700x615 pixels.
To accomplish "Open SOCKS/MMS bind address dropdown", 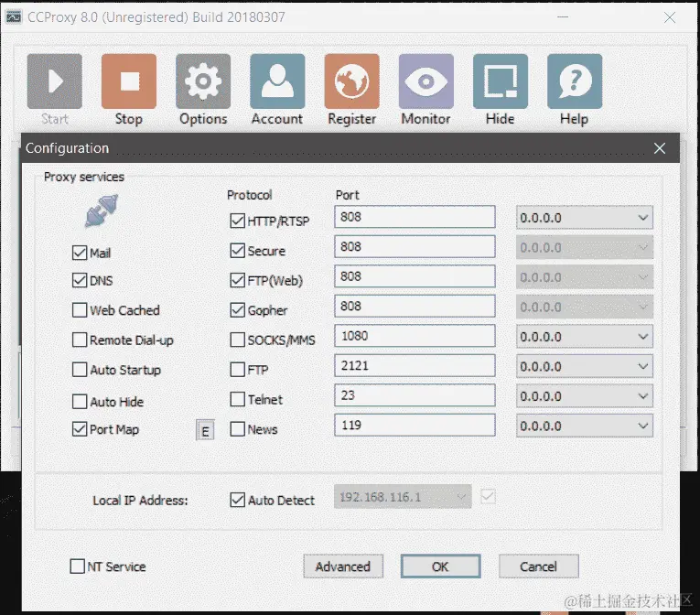I will point(585,336).
